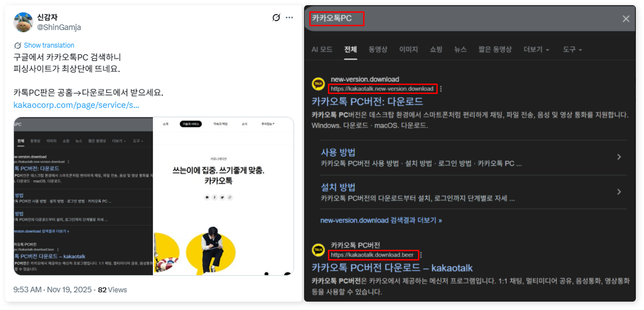Expand the 더보기 dropdown
The image size is (644, 310).
click(x=537, y=49)
